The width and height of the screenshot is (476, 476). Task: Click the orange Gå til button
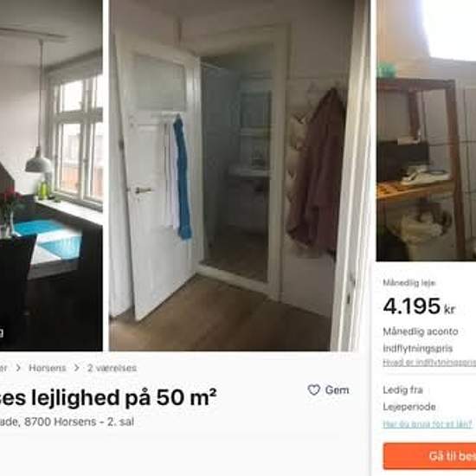pos(429,456)
